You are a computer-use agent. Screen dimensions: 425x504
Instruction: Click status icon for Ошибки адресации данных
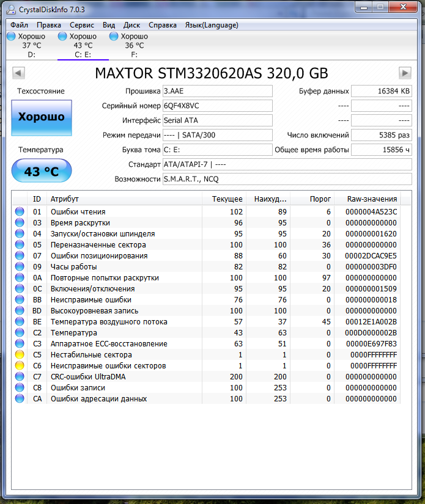tap(20, 398)
